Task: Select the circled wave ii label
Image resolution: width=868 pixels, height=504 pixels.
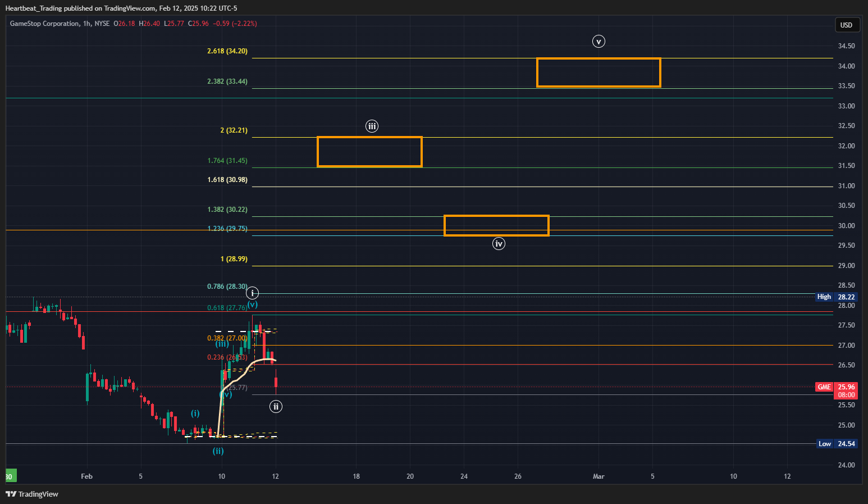Action: [x=276, y=406]
